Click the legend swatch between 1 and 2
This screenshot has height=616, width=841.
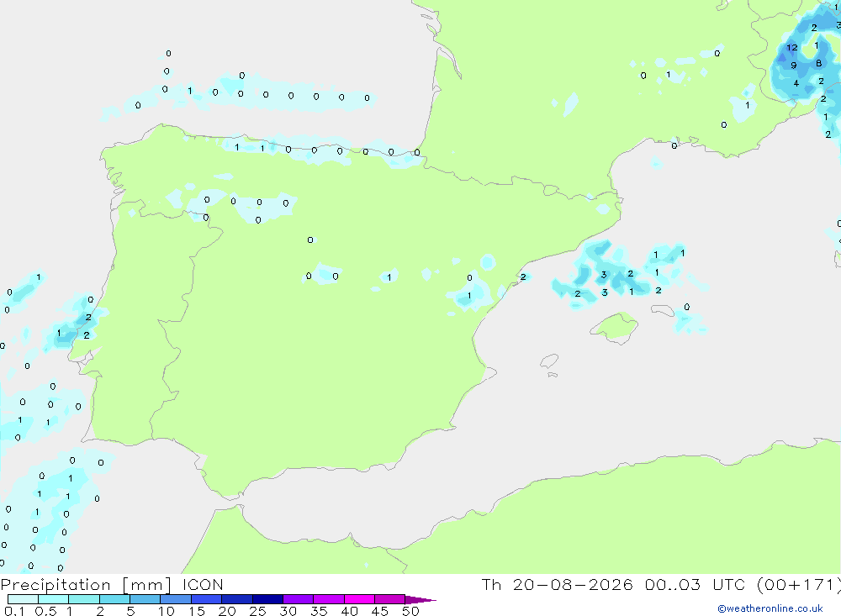tap(83, 599)
